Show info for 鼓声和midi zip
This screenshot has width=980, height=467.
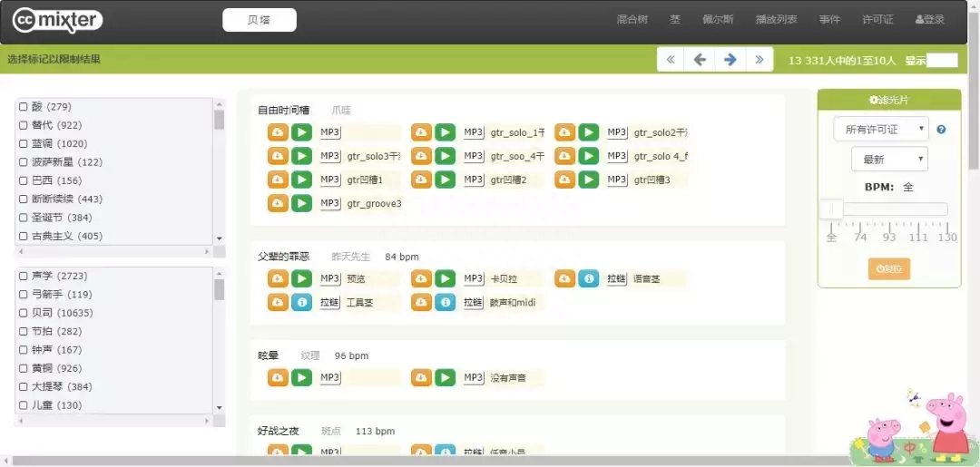click(x=445, y=302)
